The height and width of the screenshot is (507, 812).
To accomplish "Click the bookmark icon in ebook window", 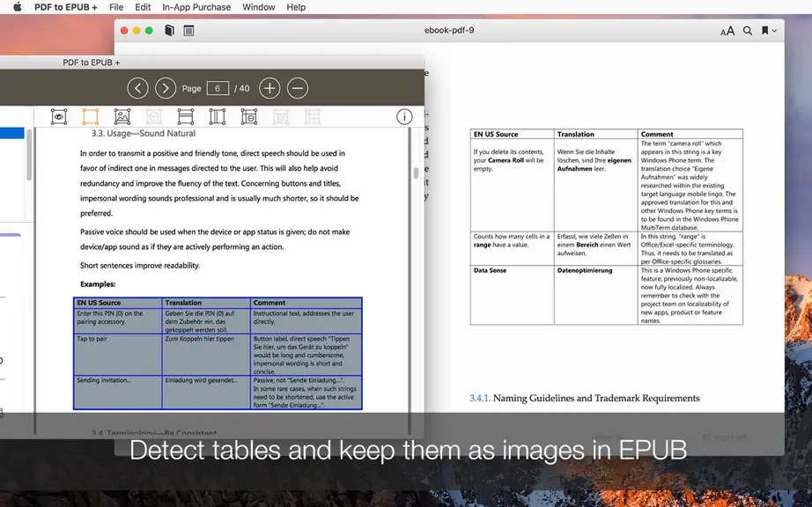I will coord(764,31).
